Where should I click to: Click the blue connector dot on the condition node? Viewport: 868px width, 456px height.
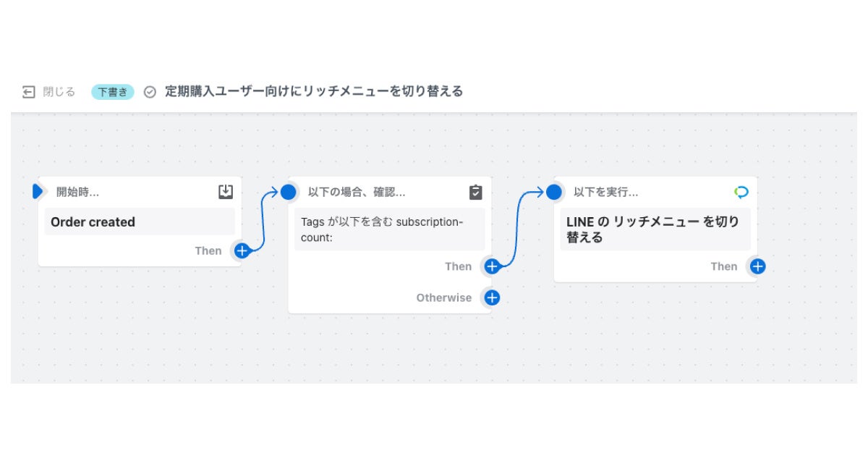pos(288,192)
